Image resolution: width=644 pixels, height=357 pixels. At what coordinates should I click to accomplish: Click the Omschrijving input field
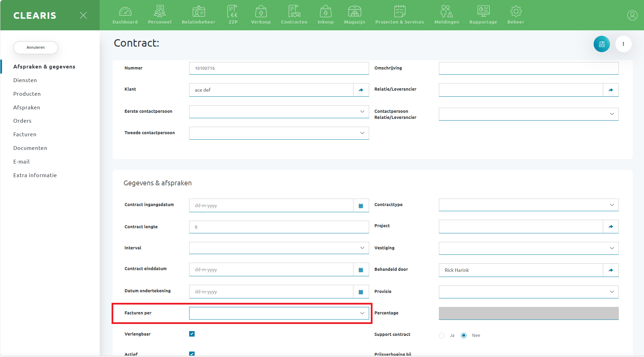[x=528, y=68]
